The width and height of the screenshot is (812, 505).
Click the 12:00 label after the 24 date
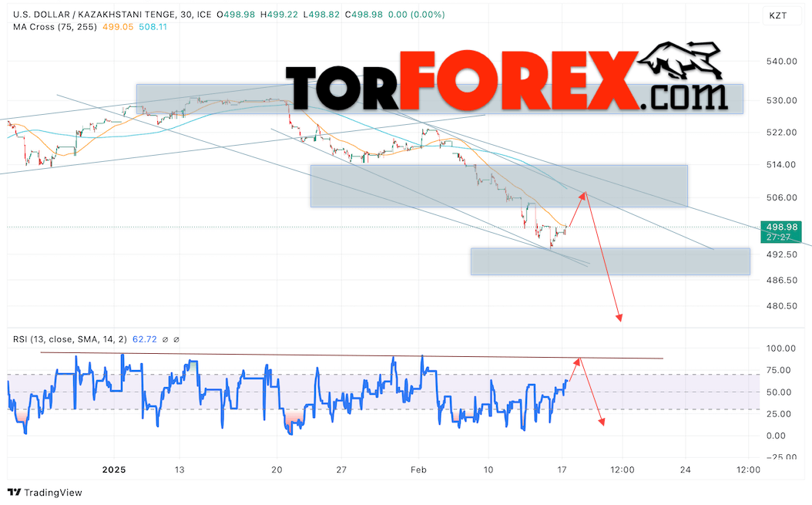tap(748, 470)
